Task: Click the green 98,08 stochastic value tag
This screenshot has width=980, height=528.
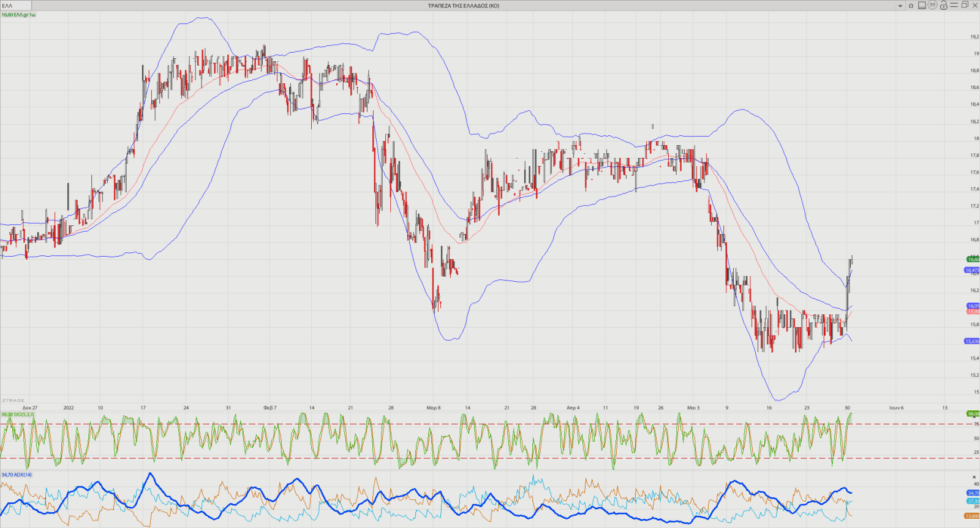Action: click(x=973, y=414)
